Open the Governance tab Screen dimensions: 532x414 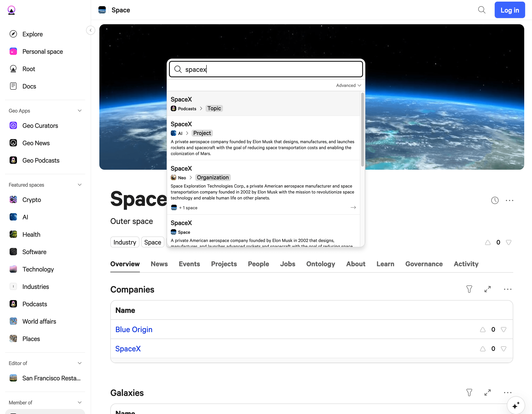click(424, 264)
